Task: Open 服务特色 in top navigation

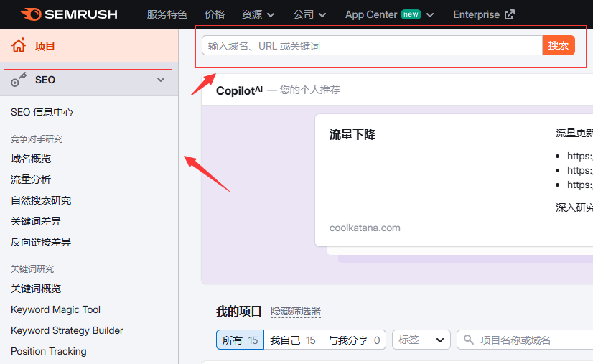Action: coord(167,15)
